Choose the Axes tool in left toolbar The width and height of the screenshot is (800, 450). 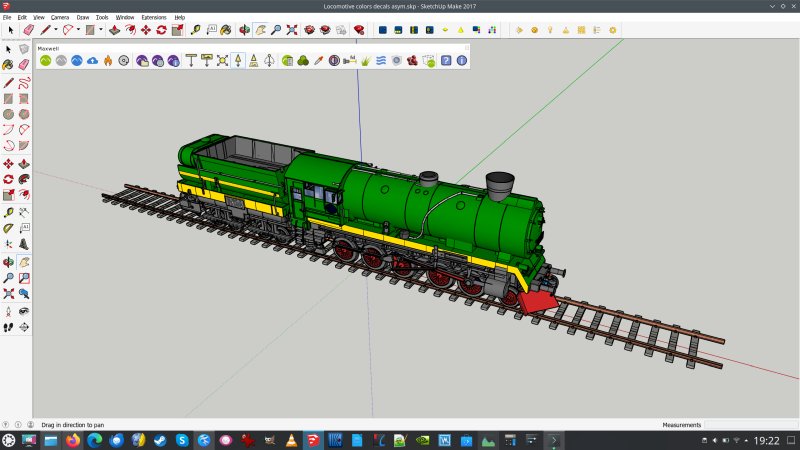[x=8, y=244]
